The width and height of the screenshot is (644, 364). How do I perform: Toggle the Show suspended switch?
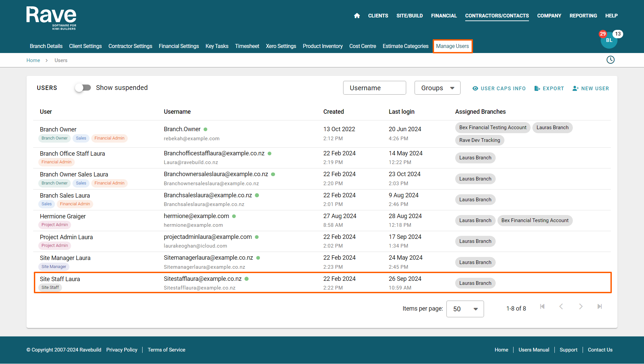(x=83, y=88)
